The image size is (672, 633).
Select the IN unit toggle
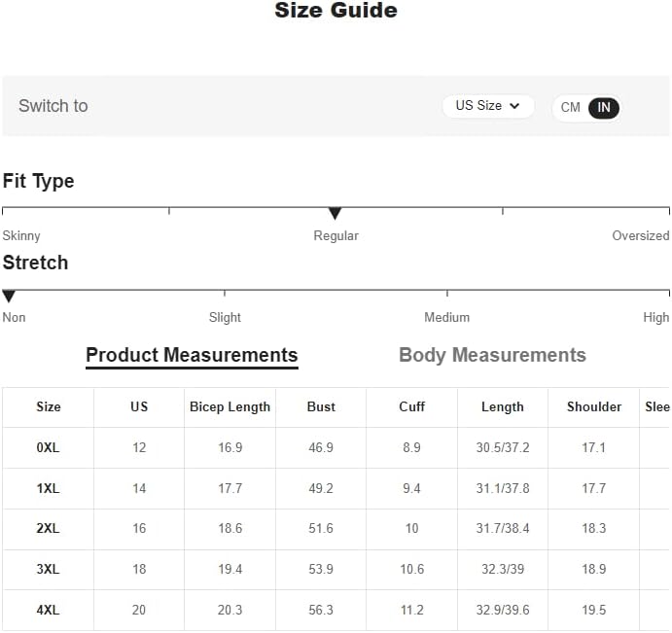click(x=603, y=108)
